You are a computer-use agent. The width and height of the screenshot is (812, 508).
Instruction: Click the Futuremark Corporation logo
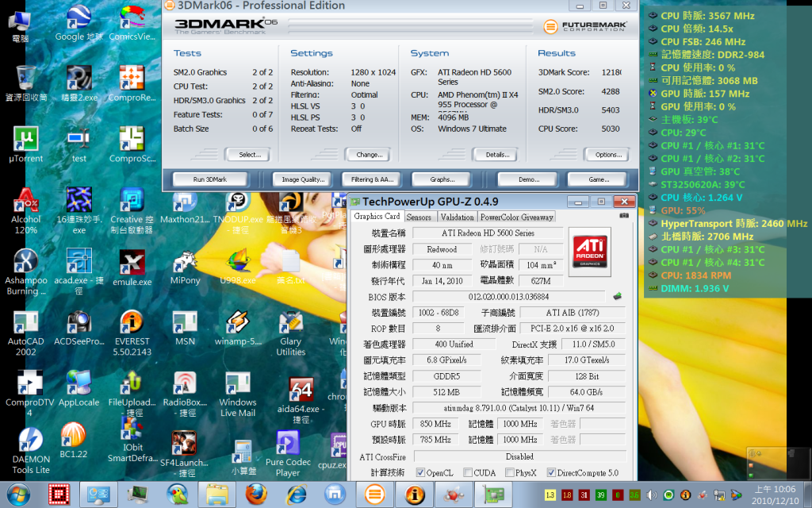[x=585, y=26]
